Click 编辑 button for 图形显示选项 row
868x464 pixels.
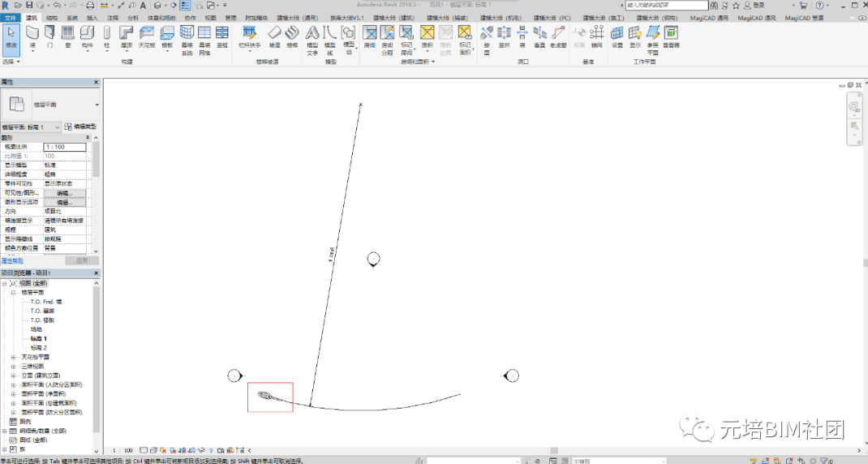[65, 203]
